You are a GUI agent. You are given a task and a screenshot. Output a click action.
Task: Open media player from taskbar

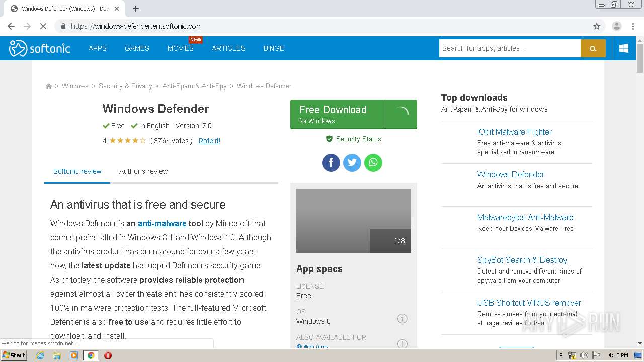pyautogui.click(x=74, y=355)
